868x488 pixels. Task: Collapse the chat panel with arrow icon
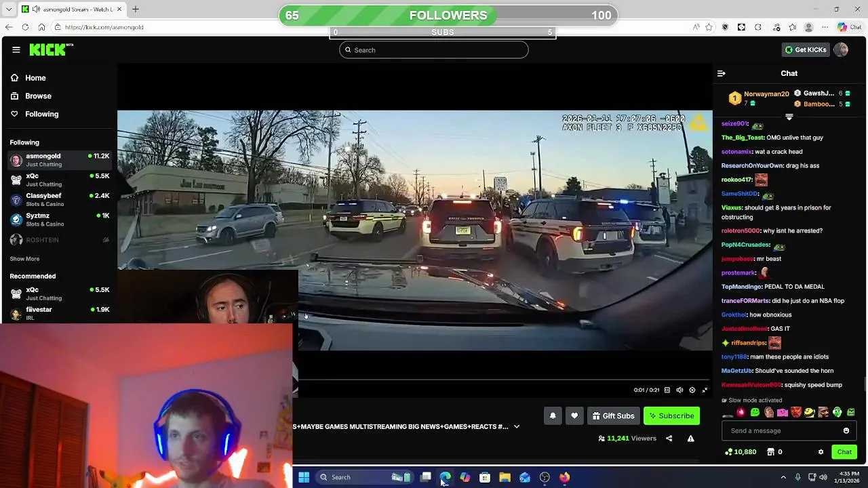[722, 73]
